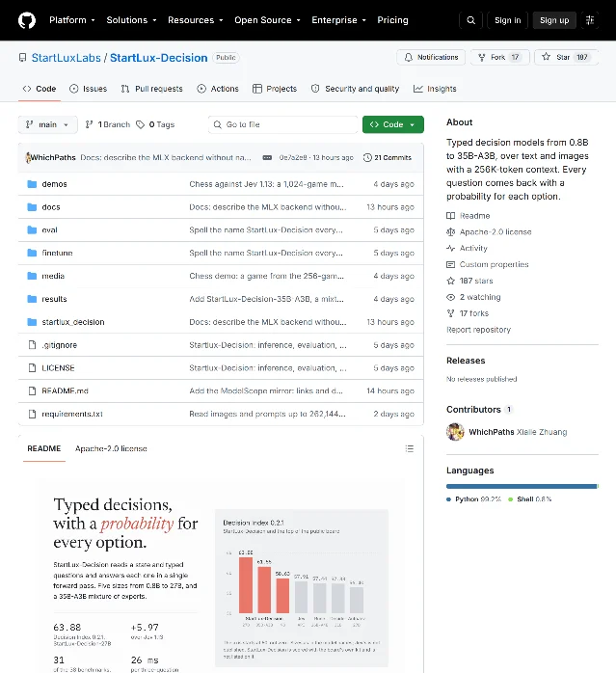Click the Notifications bell icon
This screenshot has width=616, height=673.
click(x=408, y=57)
